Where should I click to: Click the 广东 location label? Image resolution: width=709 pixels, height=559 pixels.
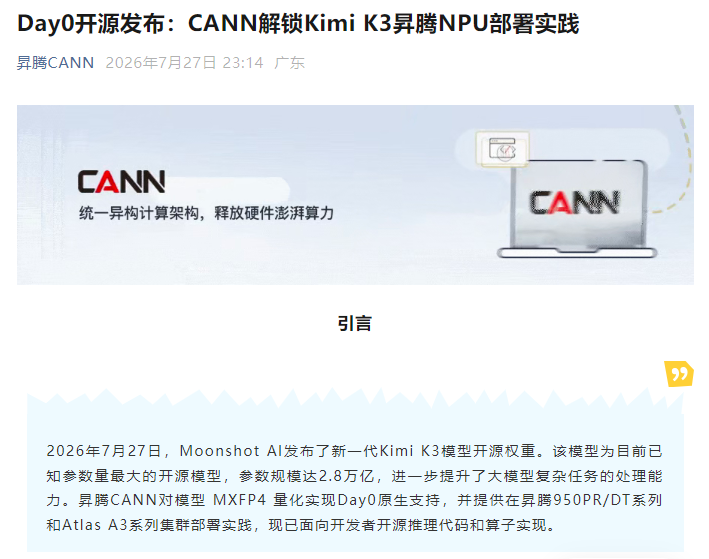(x=289, y=62)
